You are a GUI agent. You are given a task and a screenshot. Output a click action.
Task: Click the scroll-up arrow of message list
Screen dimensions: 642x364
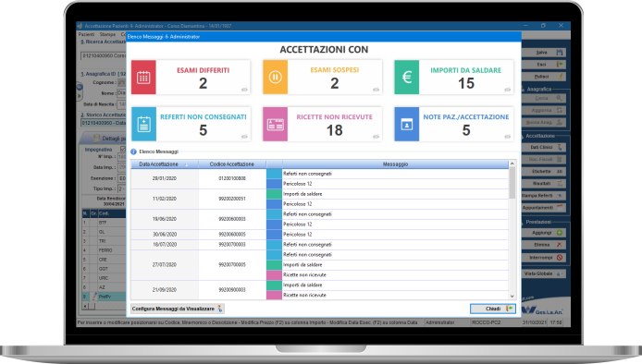click(512, 164)
